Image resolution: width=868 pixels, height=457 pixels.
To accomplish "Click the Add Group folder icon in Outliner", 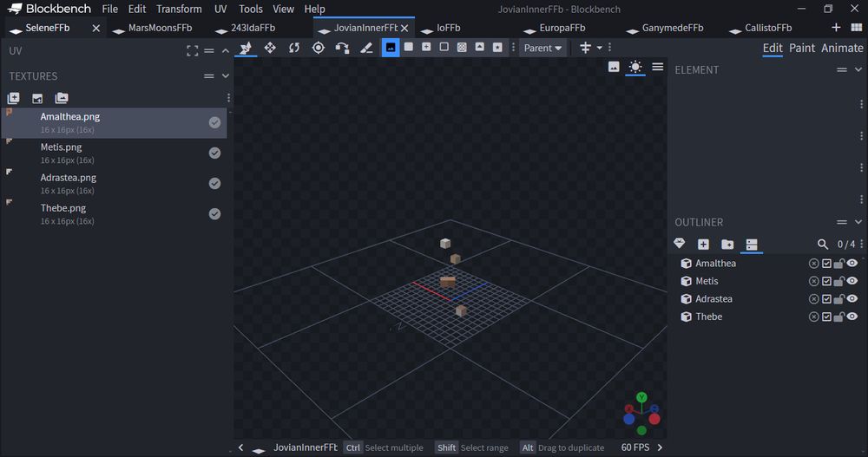I will [727, 245].
